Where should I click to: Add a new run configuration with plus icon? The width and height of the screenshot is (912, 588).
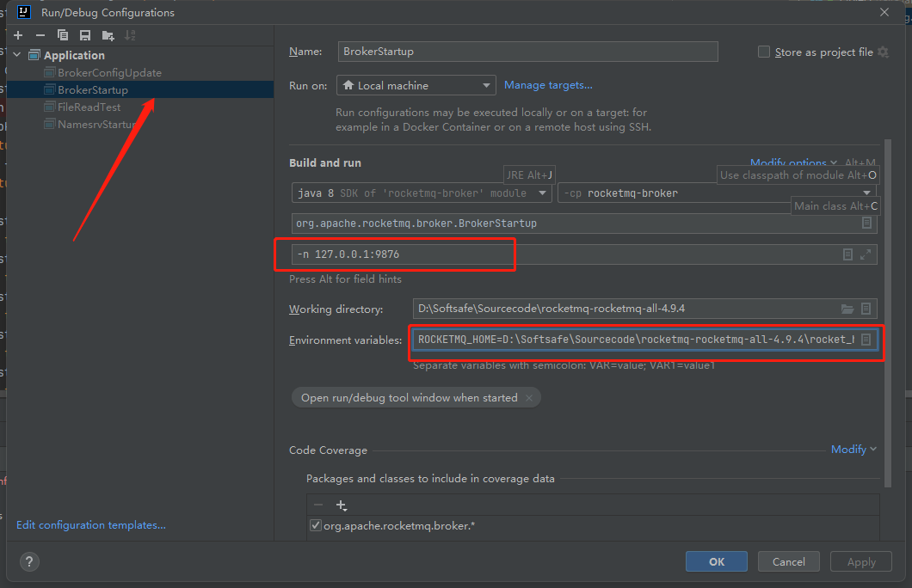pyautogui.click(x=18, y=35)
